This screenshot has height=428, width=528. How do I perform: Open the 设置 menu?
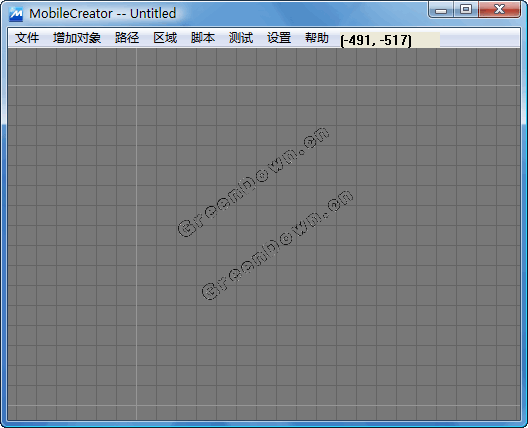(279, 38)
